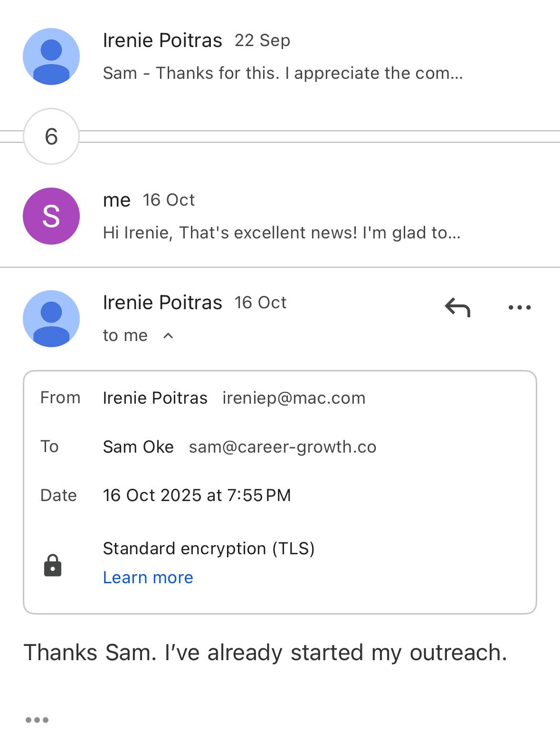Tap the "Sam - Thanks for this" snippet

point(283,73)
